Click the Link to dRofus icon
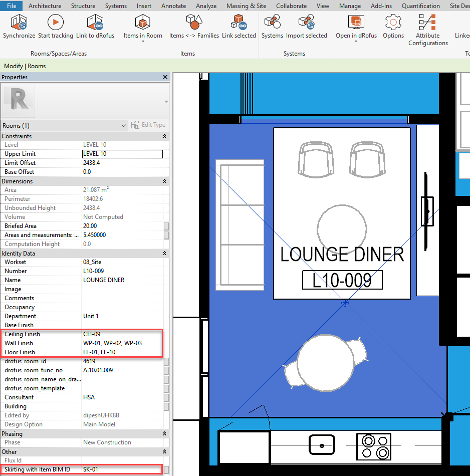The width and height of the screenshot is (470, 476). click(95, 23)
